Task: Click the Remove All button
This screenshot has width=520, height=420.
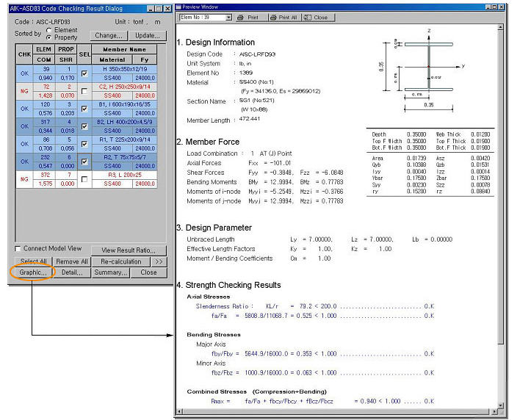Action: click(72, 261)
